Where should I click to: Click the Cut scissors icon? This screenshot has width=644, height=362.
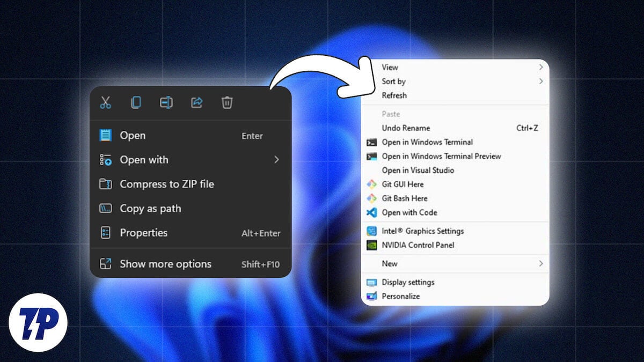105,102
